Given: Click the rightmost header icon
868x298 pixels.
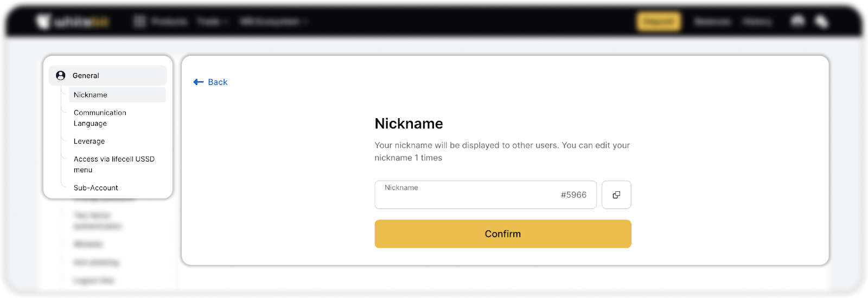Looking at the screenshot, I should pos(822,22).
